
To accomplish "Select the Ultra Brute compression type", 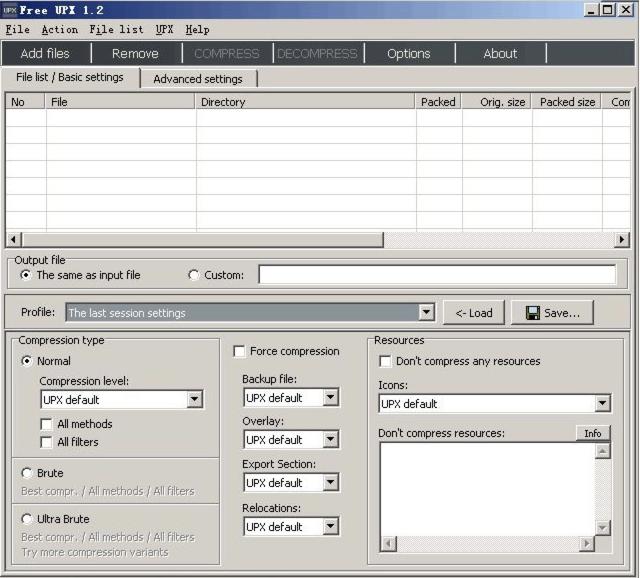I will (27, 519).
